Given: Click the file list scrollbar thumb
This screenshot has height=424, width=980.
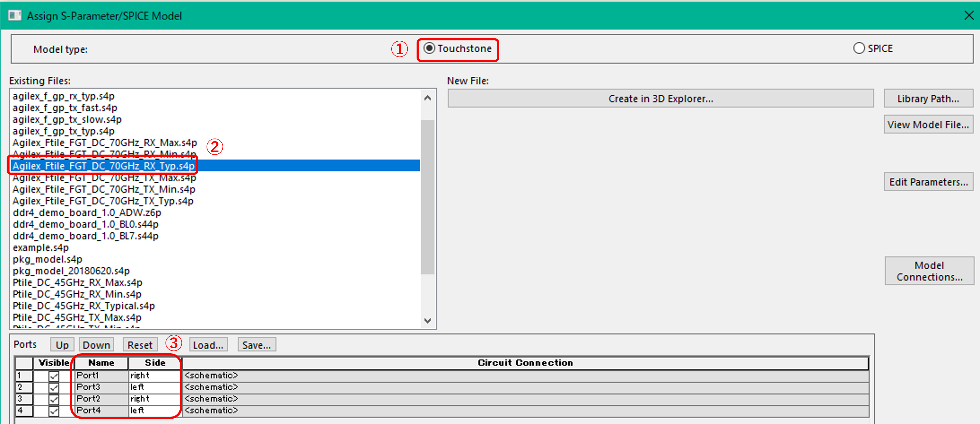Looking at the screenshot, I should [x=428, y=197].
